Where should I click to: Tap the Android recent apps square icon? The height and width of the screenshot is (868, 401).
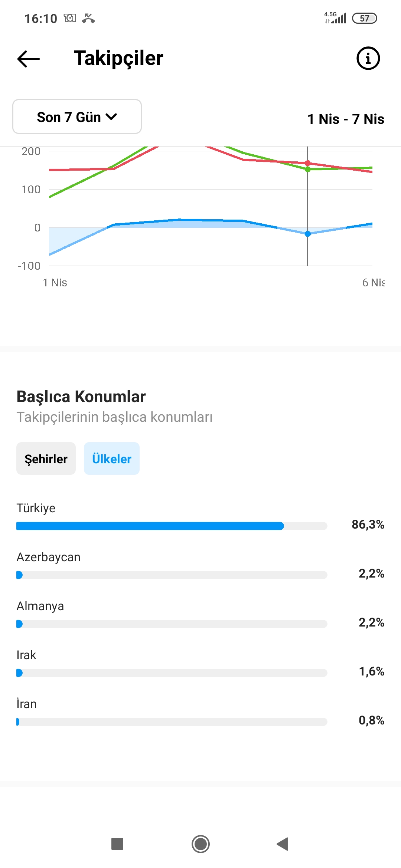(x=117, y=844)
